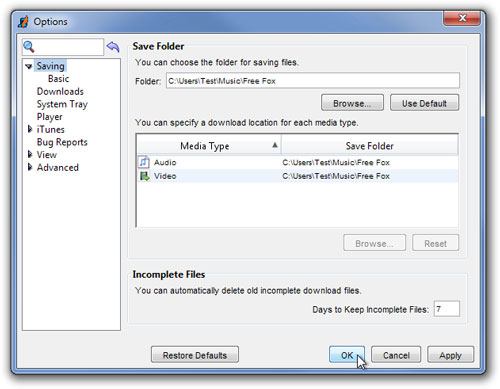Click the disabled Browse button below the table

coord(374,243)
